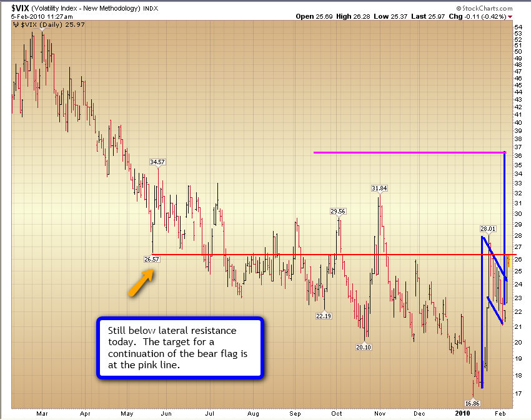Click the 'Open 25.69' value
531x420 pixels.
coord(314,16)
